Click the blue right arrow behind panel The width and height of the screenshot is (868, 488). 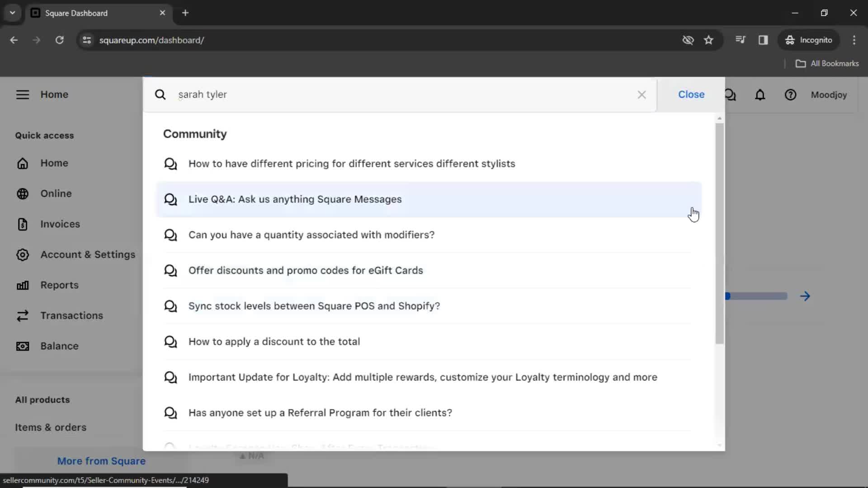pyautogui.click(x=805, y=296)
